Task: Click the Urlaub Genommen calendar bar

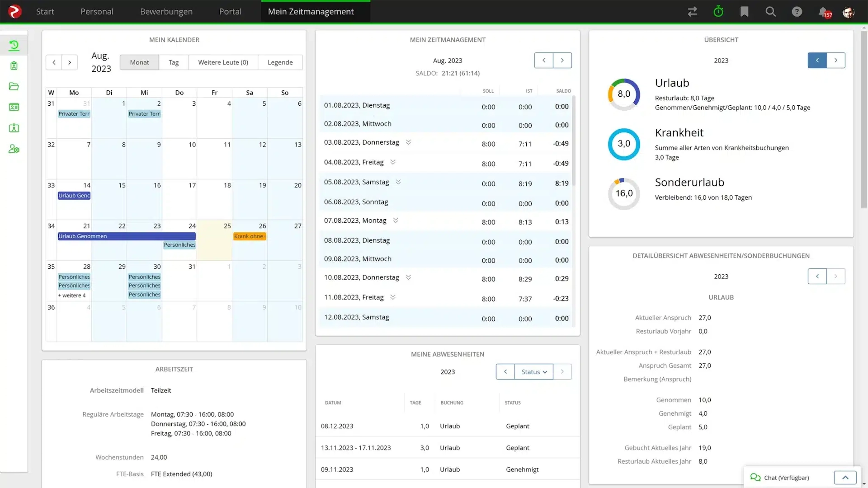Action: coord(127,236)
